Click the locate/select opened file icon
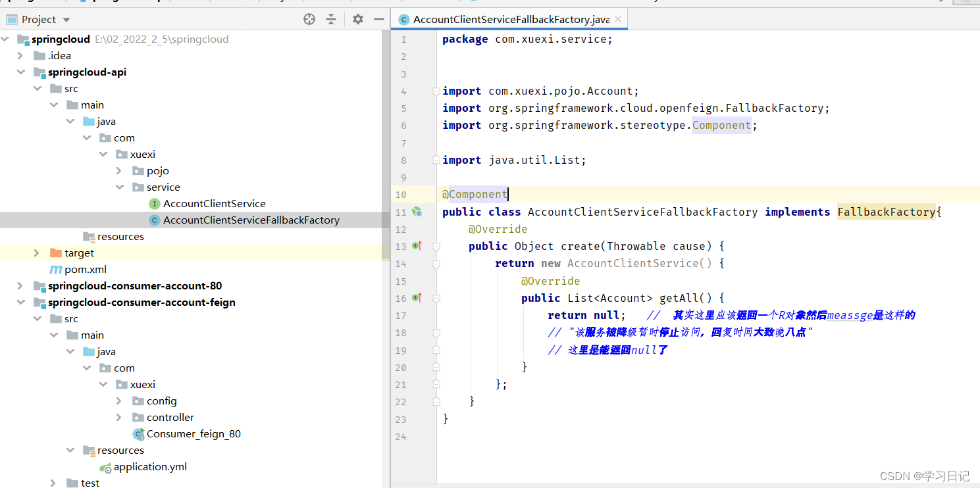Image resolution: width=980 pixels, height=488 pixels. point(309,19)
